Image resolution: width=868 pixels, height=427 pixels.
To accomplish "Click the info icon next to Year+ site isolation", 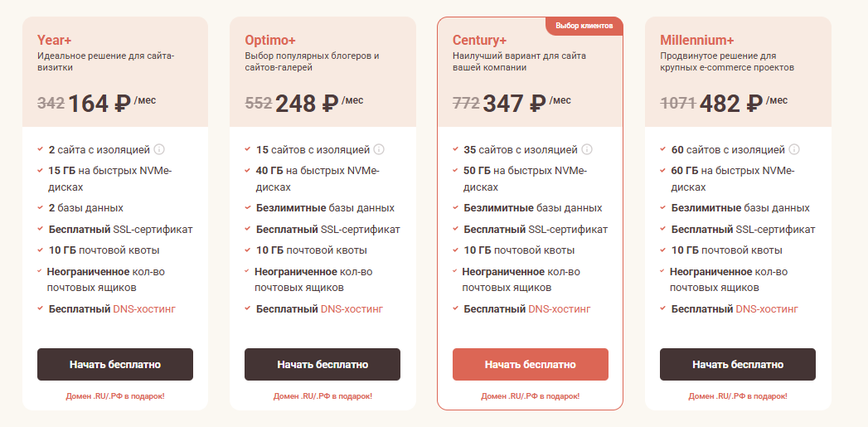I will [159, 149].
